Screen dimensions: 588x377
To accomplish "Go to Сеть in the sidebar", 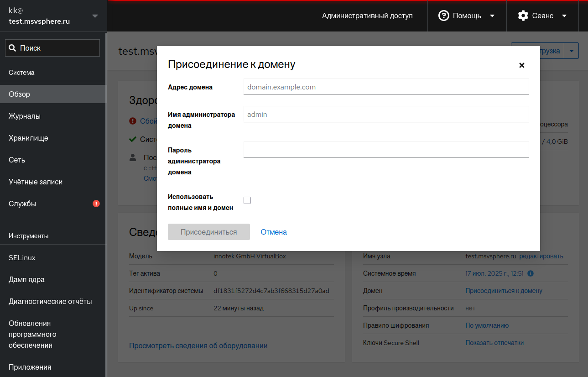I will (17, 160).
